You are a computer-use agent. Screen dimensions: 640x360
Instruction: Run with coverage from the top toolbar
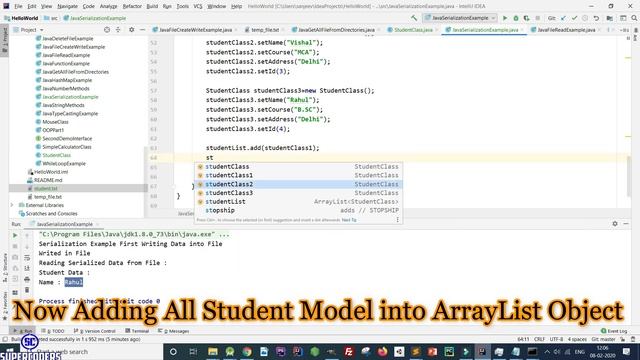point(527,18)
